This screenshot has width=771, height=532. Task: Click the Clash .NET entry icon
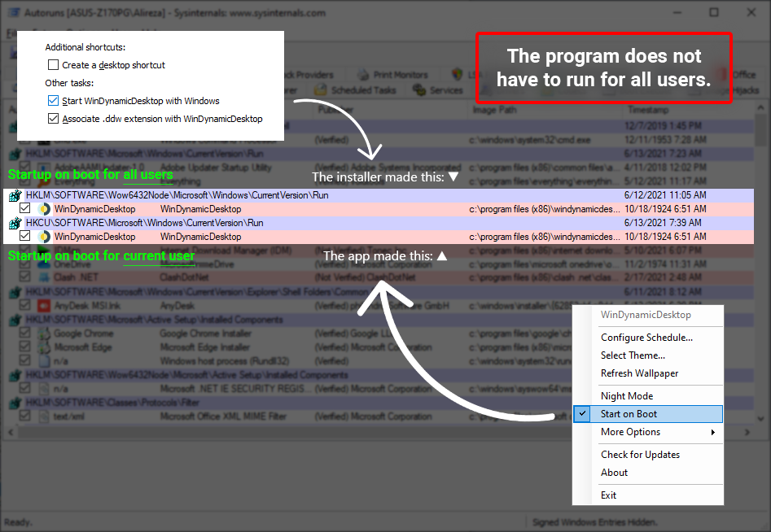tap(44, 278)
